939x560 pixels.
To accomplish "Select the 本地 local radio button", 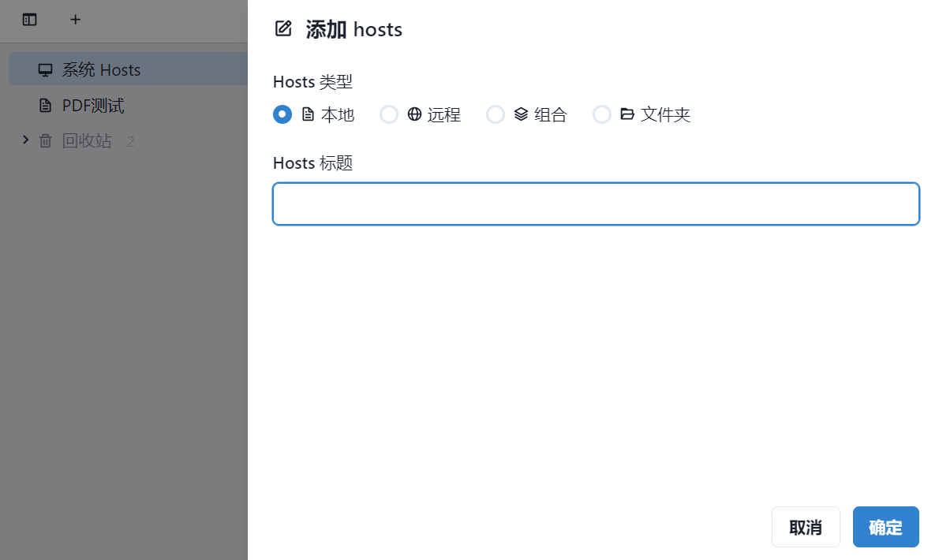I will pyautogui.click(x=282, y=114).
